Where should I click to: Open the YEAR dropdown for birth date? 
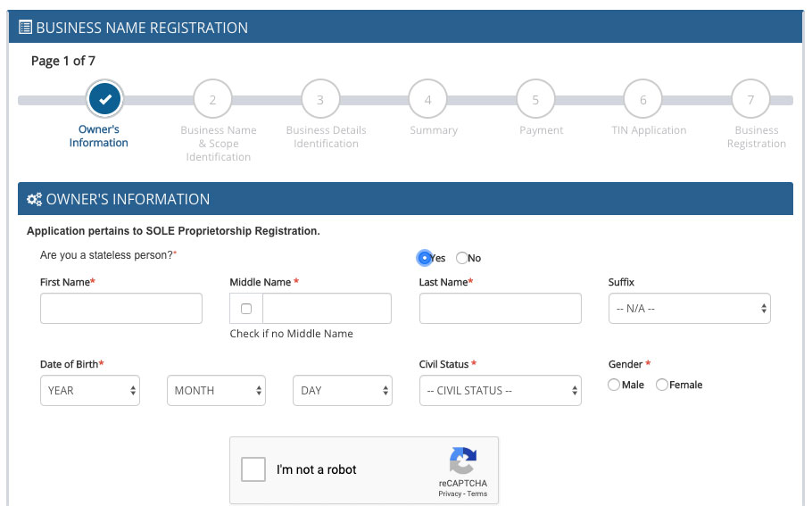90,391
